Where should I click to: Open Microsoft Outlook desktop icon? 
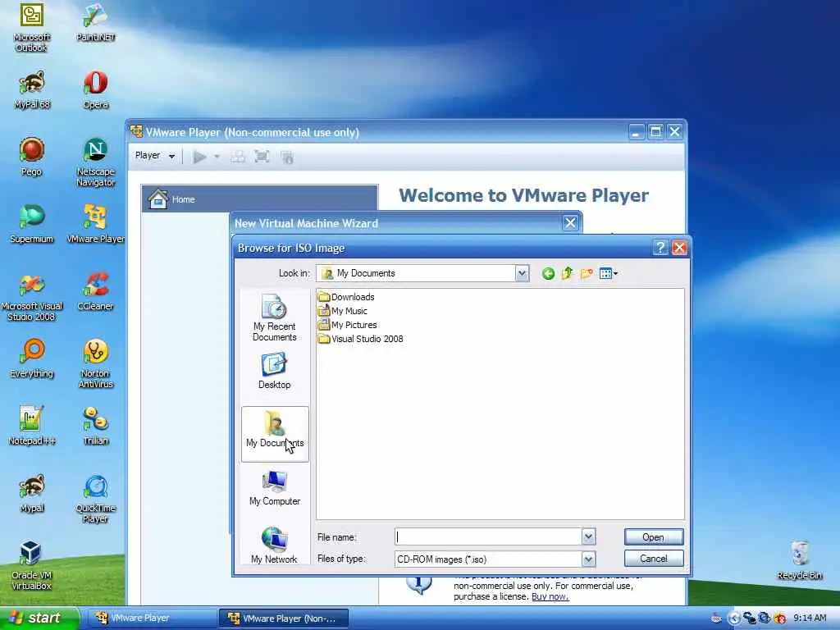coord(32,27)
